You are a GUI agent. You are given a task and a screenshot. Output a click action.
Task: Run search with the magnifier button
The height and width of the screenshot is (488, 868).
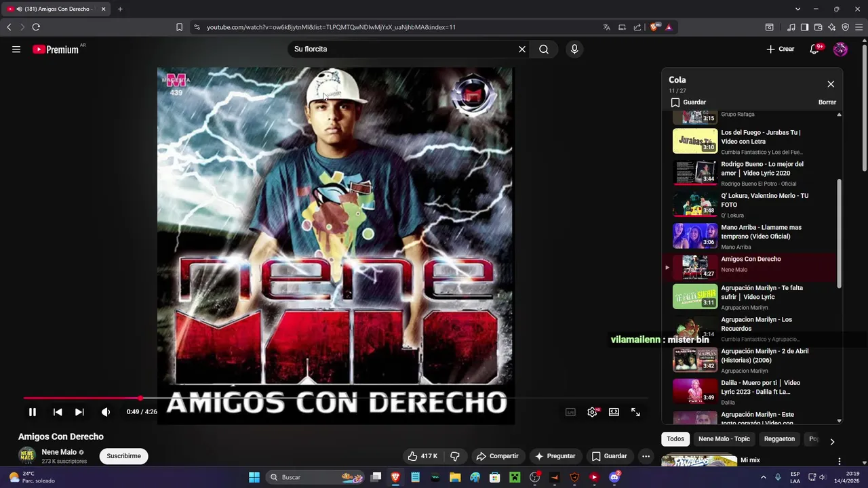(544, 49)
